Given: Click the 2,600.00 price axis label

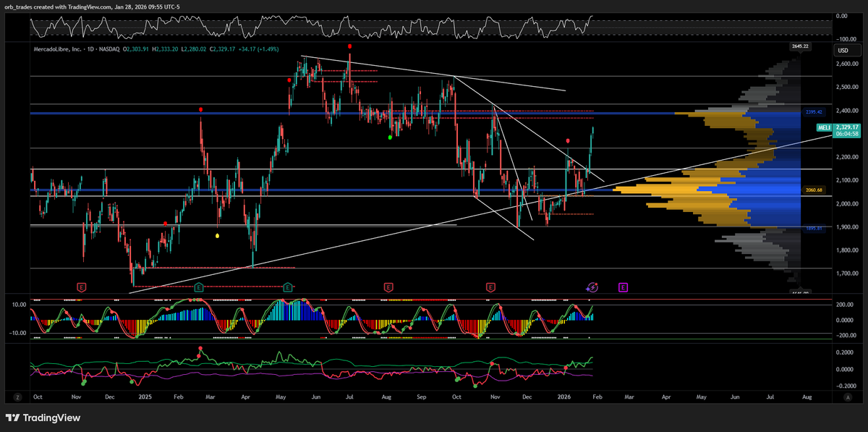Looking at the screenshot, I should (846, 64).
